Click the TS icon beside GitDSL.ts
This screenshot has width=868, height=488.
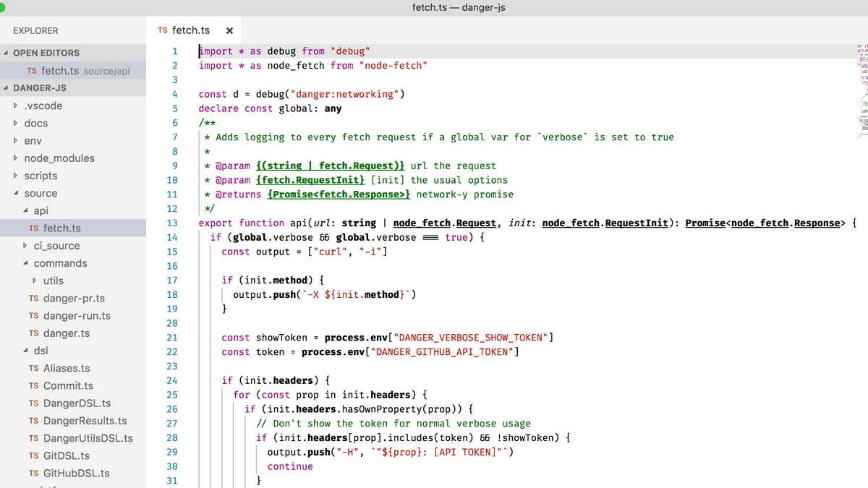(33, 455)
